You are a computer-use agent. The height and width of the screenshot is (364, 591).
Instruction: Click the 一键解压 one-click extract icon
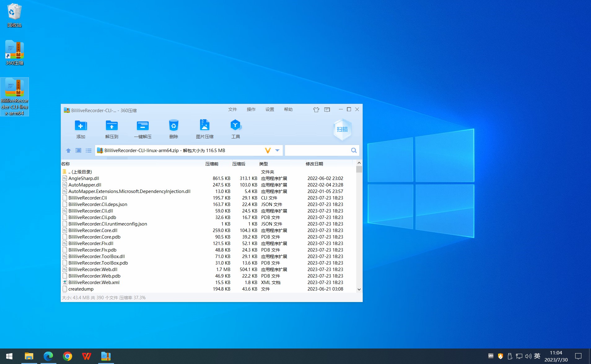pyautogui.click(x=142, y=126)
